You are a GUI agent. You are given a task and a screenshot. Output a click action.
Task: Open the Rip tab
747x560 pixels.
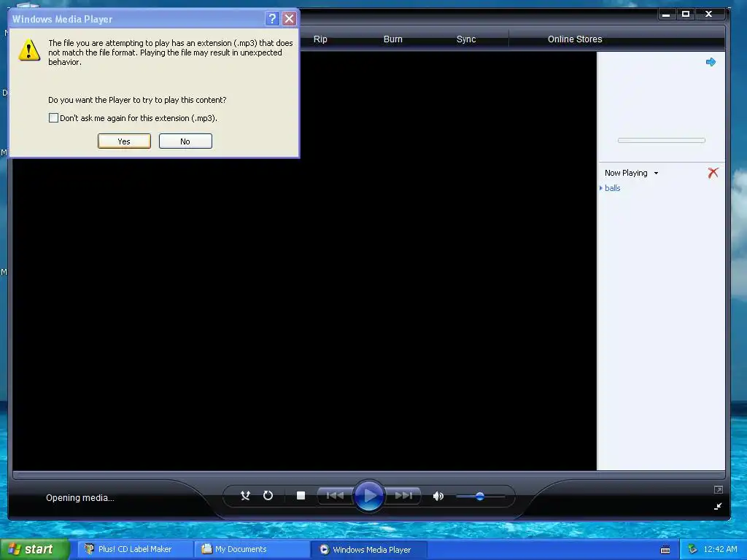(x=320, y=39)
